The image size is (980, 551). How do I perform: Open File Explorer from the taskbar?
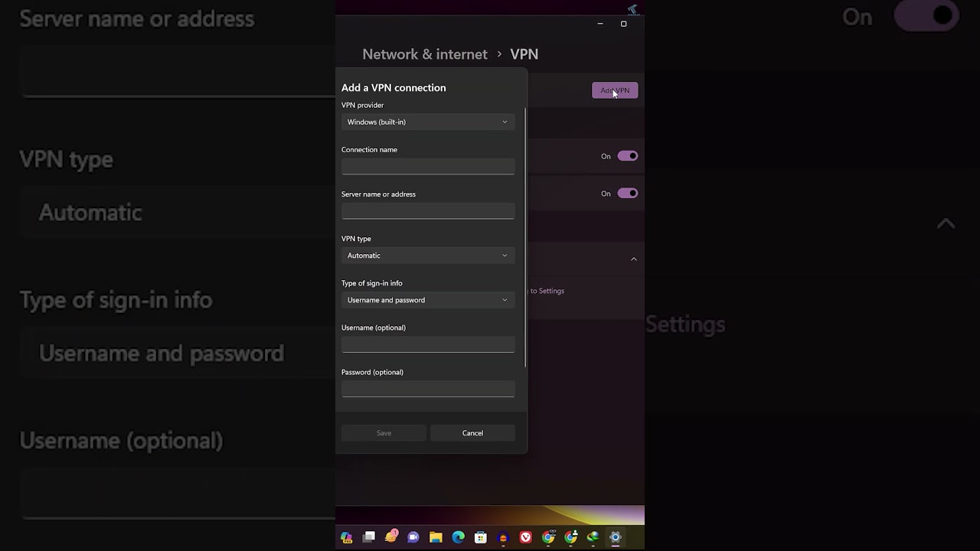coord(436,537)
